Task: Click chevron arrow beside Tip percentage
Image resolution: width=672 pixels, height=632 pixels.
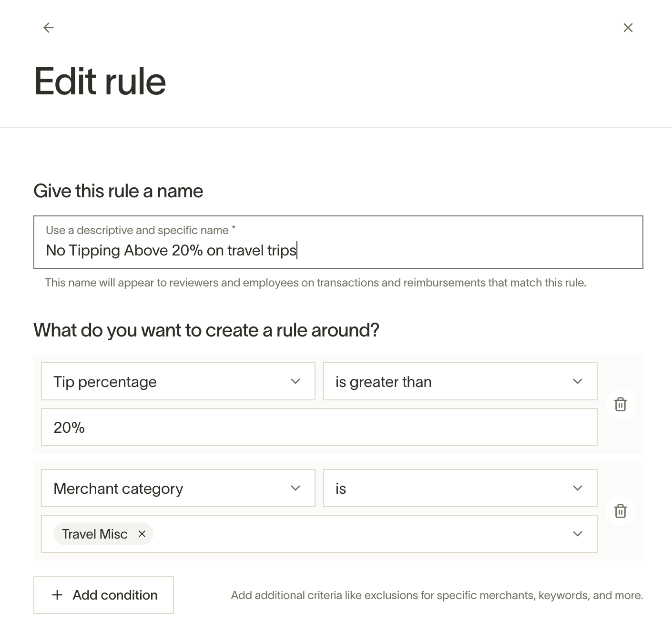Action: click(x=295, y=381)
